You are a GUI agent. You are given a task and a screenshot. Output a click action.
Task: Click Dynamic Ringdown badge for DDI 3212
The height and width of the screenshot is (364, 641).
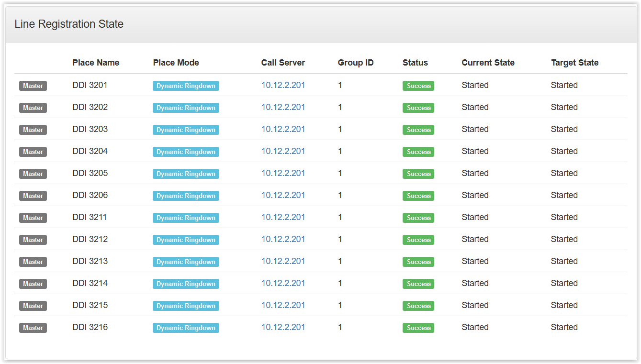click(186, 240)
